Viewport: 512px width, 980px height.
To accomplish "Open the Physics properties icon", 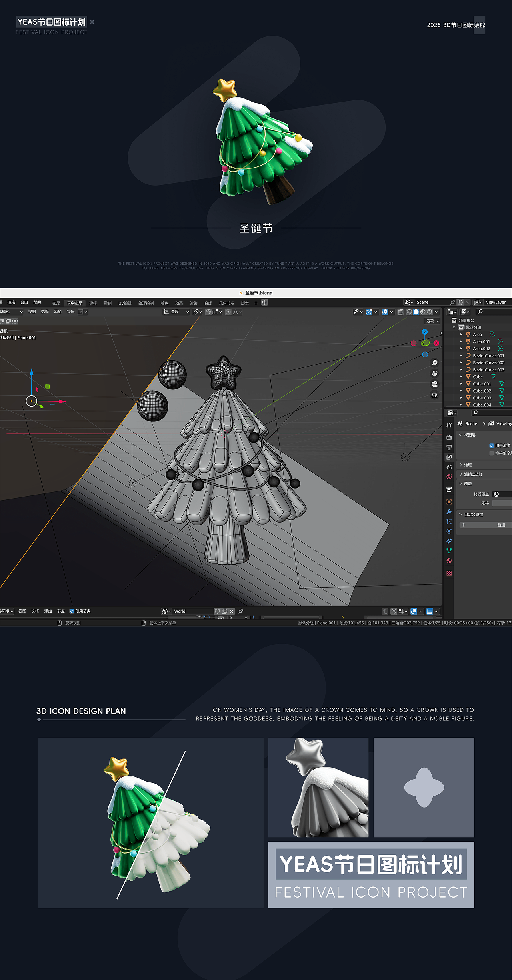I will tap(449, 531).
